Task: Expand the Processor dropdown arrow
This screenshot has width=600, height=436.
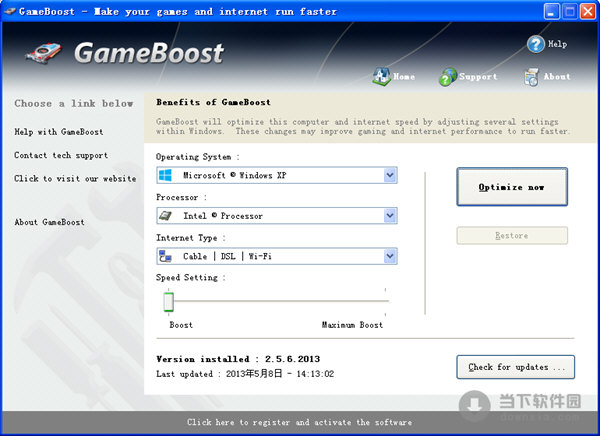Action: coord(390,216)
